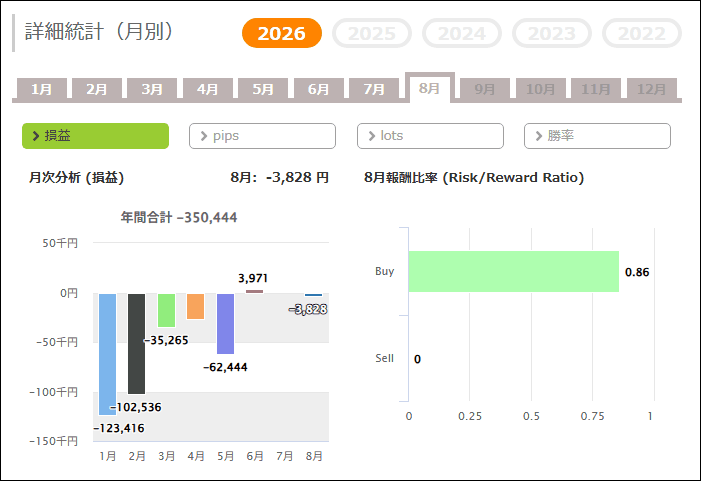The width and height of the screenshot is (701, 481).
Task: Select the 2025 year button
Action: click(x=372, y=33)
